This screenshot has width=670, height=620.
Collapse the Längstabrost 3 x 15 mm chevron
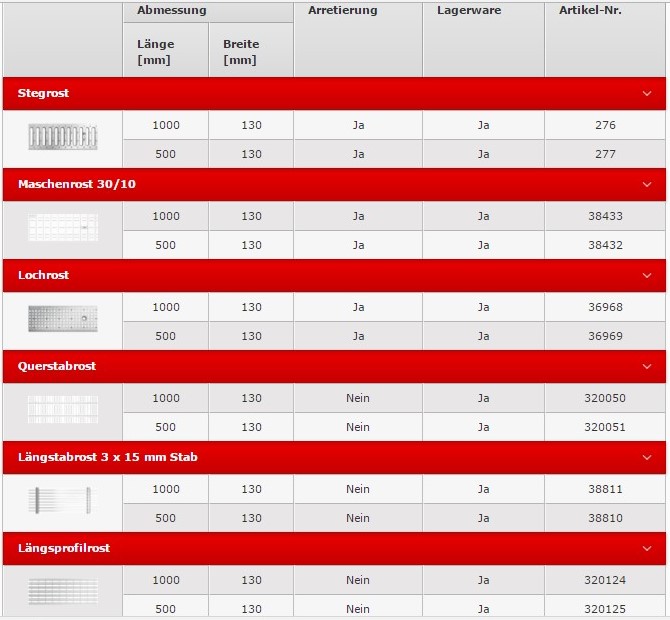647,458
